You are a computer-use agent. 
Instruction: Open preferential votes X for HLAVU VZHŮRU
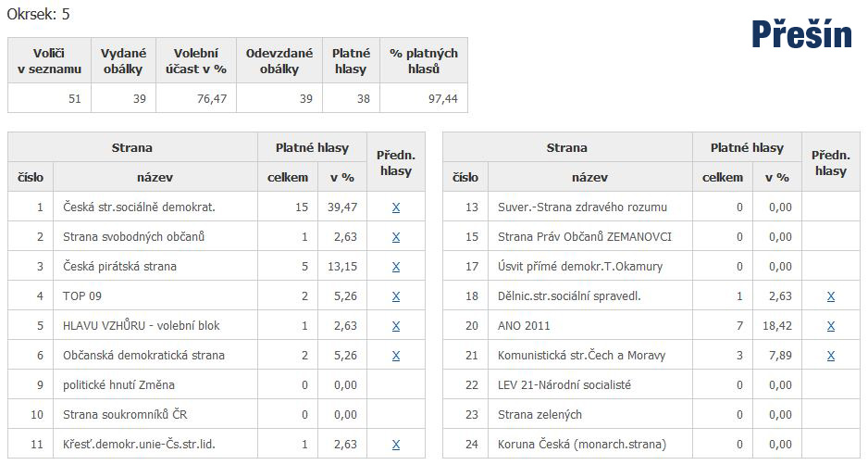[396, 326]
